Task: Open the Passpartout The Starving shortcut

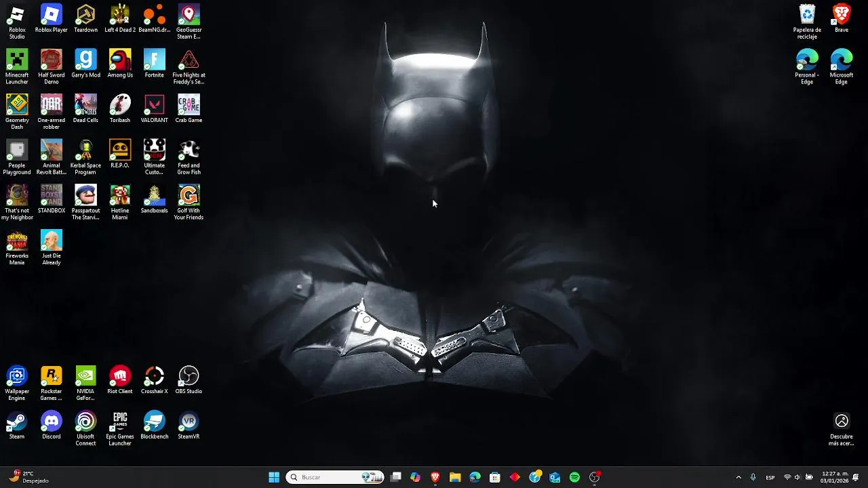Action: point(85,203)
